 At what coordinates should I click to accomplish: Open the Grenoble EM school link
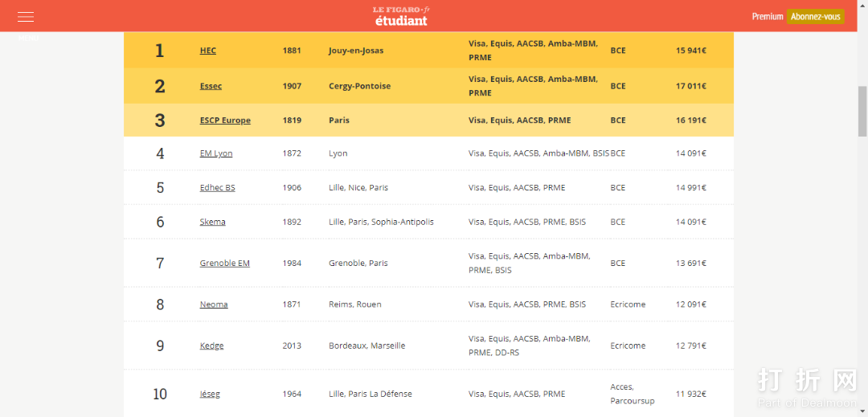point(224,264)
